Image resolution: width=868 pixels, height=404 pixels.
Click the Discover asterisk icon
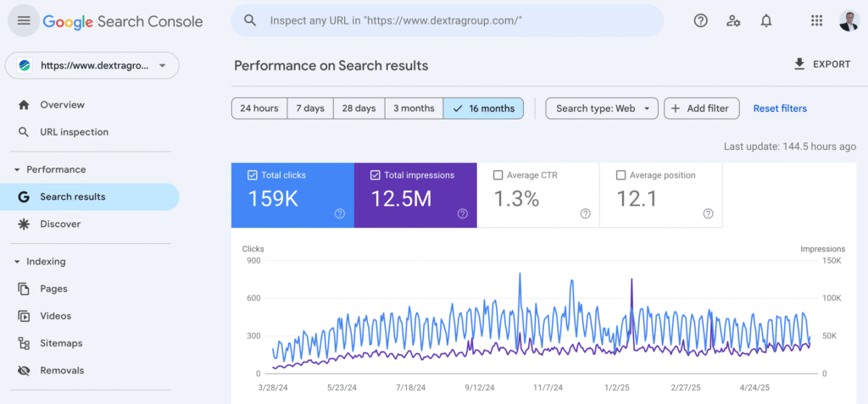[23, 224]
